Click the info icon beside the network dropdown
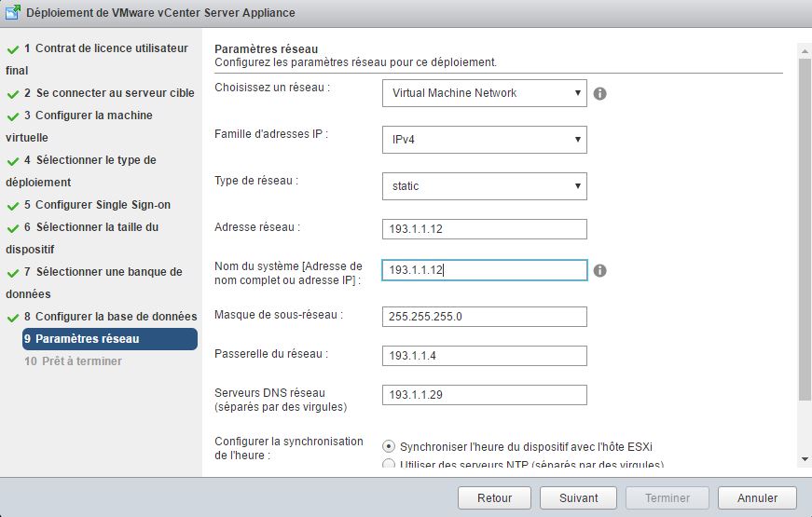The width and height of the screenshot is (812, 517). pos(599,94)
